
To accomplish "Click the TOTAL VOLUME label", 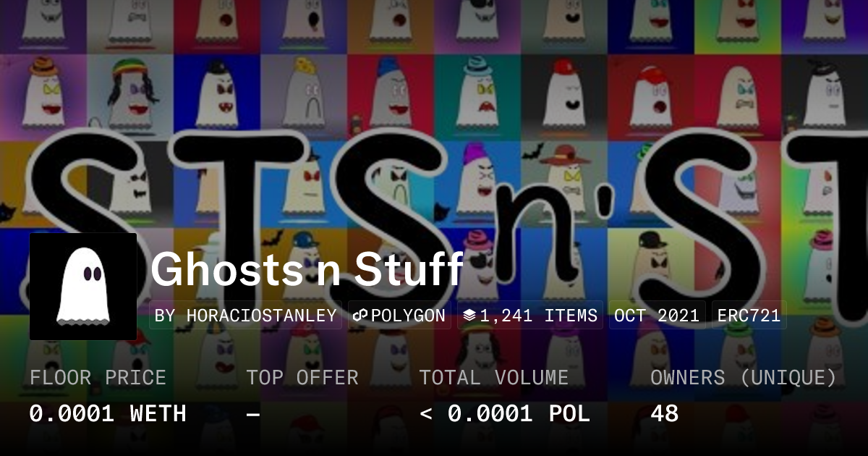I will click(494, 378).
